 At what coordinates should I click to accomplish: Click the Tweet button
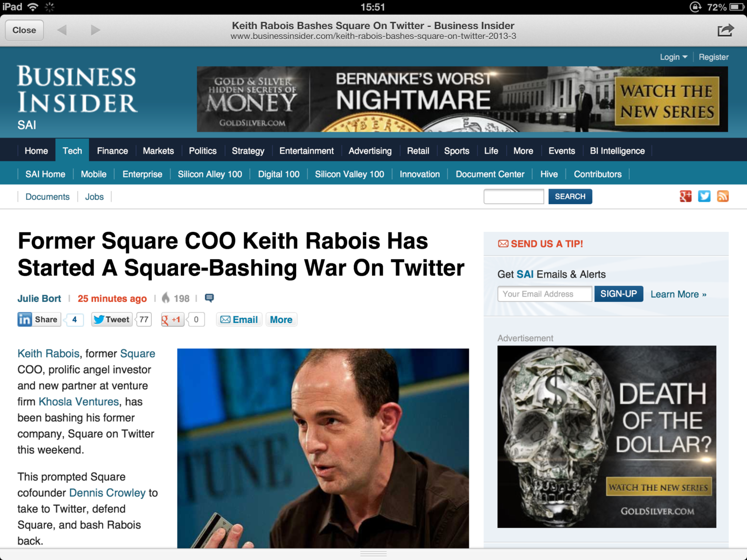[x=112, y=319]
